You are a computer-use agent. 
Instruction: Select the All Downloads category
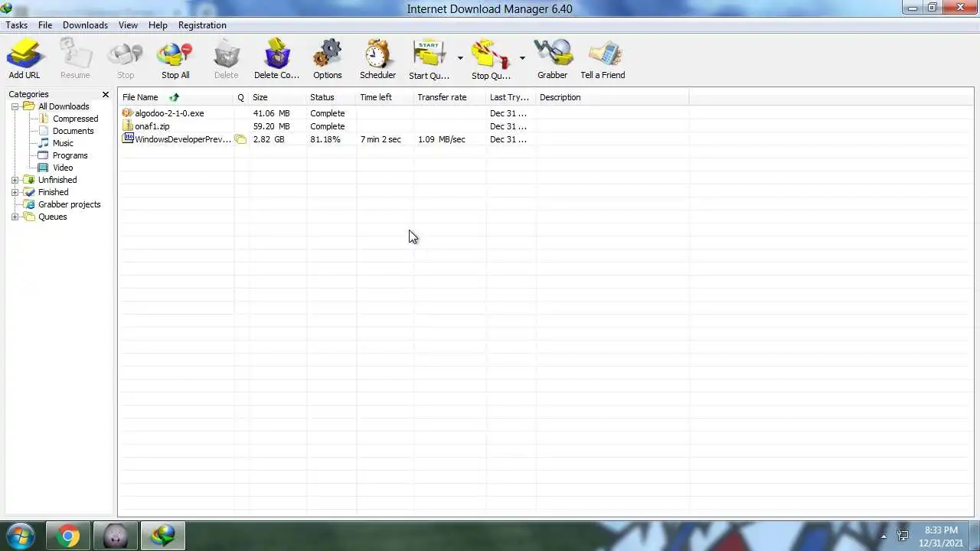pyautogui.click(x=64, y=106)
